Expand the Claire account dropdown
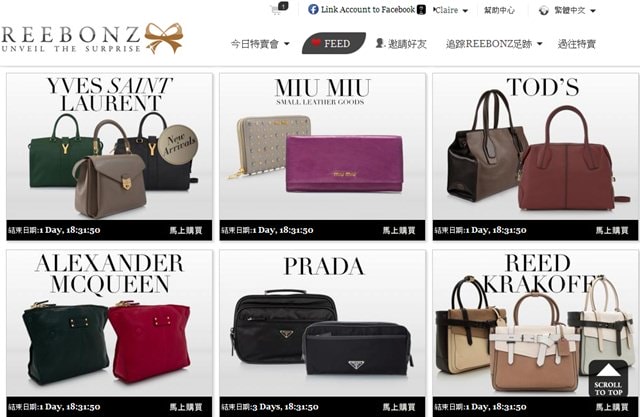 [x=451, y=10]
